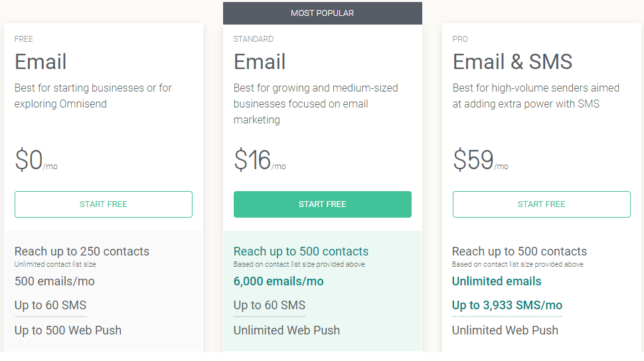Click START FREE under the $0 Free plan
Viewport: 644px width, 361px height.
point(103,204)
